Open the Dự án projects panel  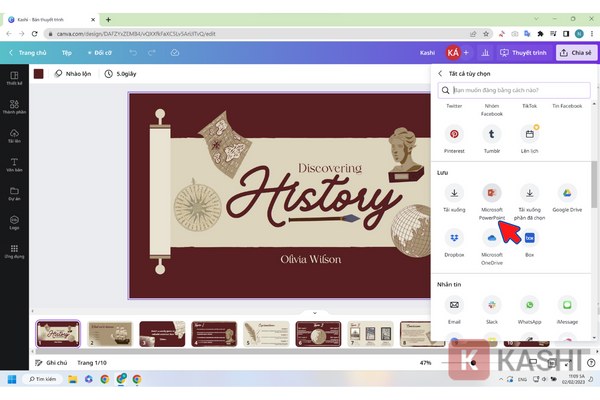(14, 194)
